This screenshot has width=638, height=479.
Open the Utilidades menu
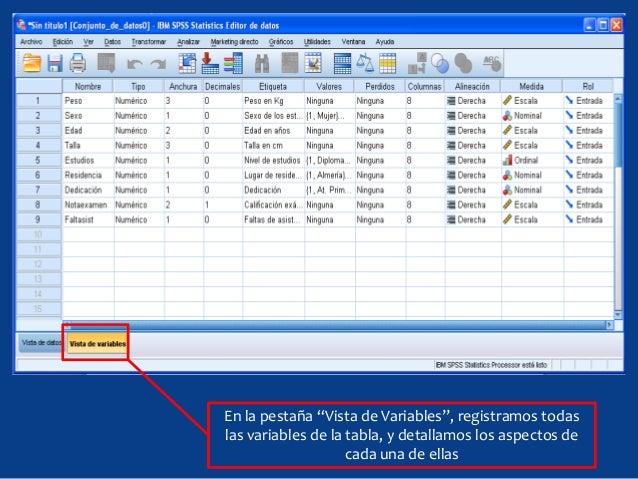317,42
